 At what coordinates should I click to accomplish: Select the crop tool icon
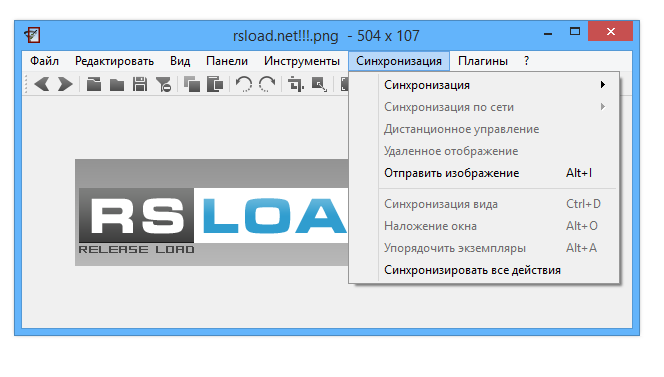[x=296, y=84]
